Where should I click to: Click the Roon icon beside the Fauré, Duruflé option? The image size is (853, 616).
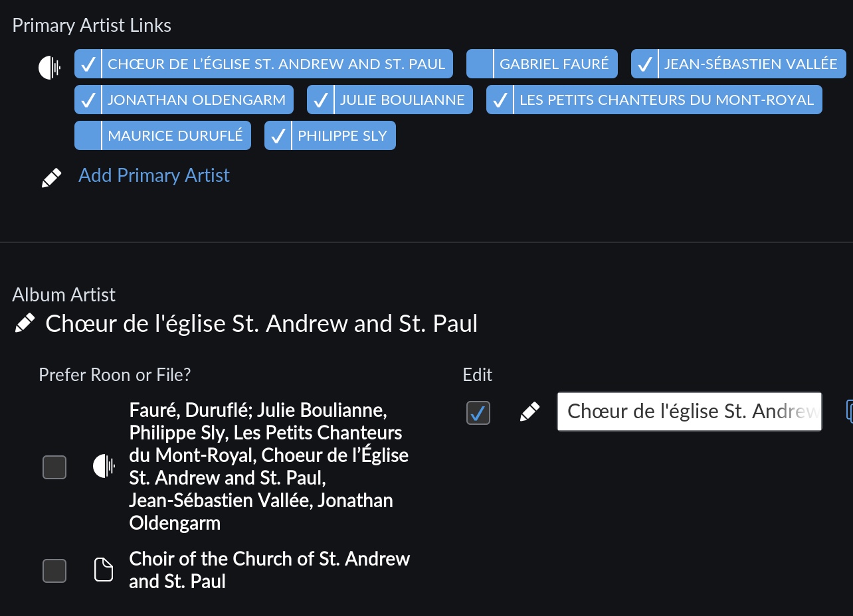(104, 467)
